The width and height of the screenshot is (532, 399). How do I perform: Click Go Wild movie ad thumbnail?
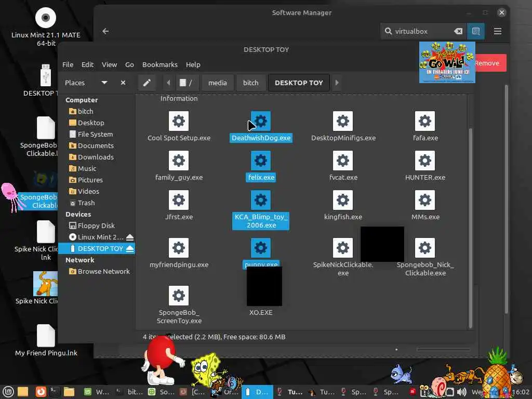[447, 62]
